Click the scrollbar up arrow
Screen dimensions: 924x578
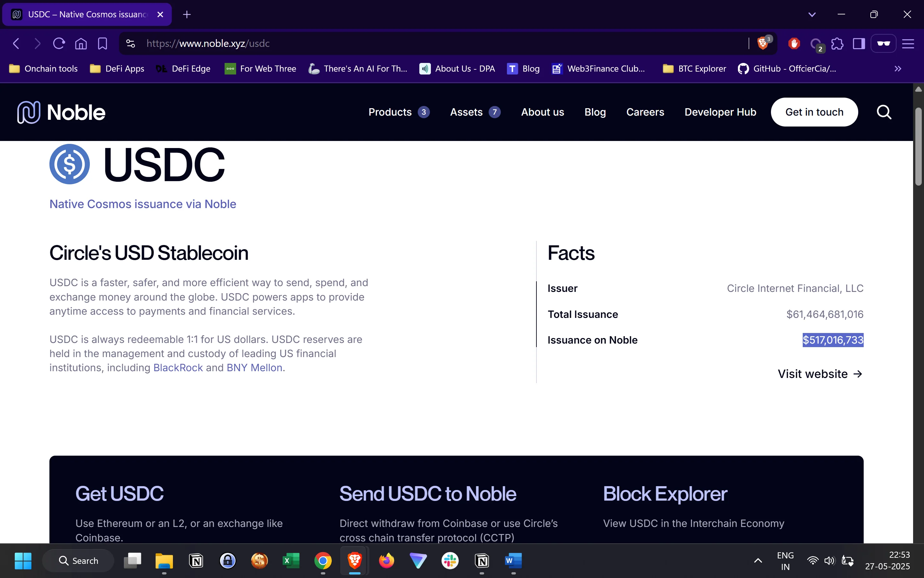[919, 89]
